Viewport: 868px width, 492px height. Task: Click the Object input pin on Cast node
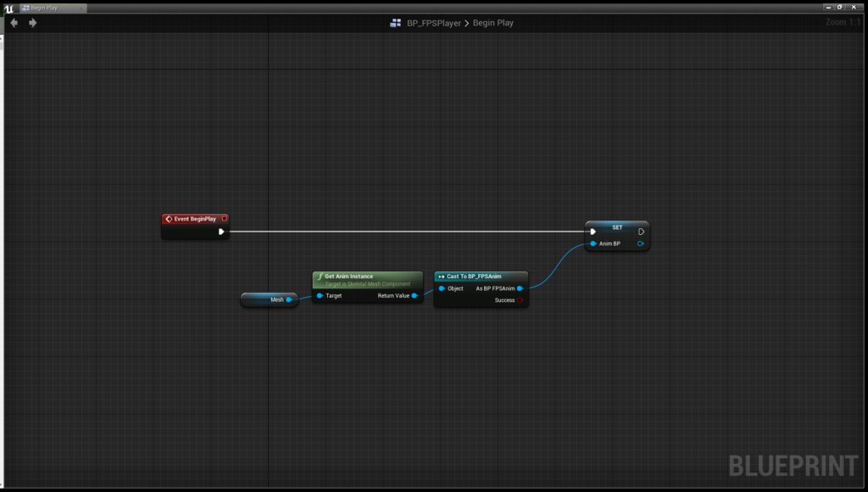442,288
